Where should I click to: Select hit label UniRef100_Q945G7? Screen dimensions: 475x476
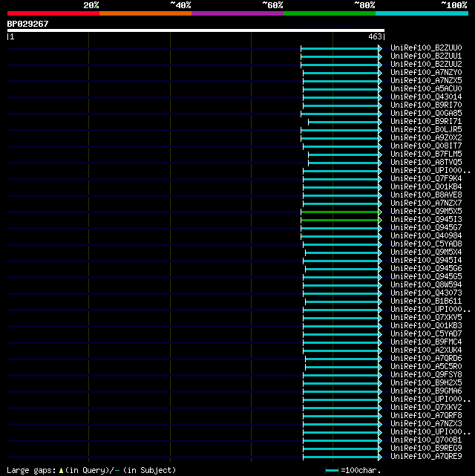[x=426, y=228]
